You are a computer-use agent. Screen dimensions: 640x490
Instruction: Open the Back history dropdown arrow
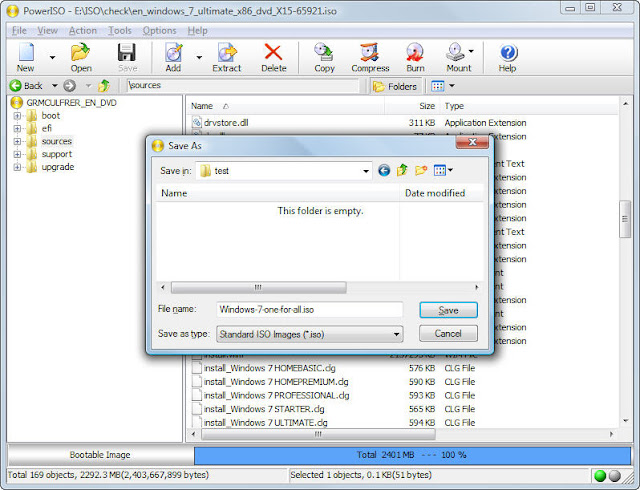(x=54, y=86)
